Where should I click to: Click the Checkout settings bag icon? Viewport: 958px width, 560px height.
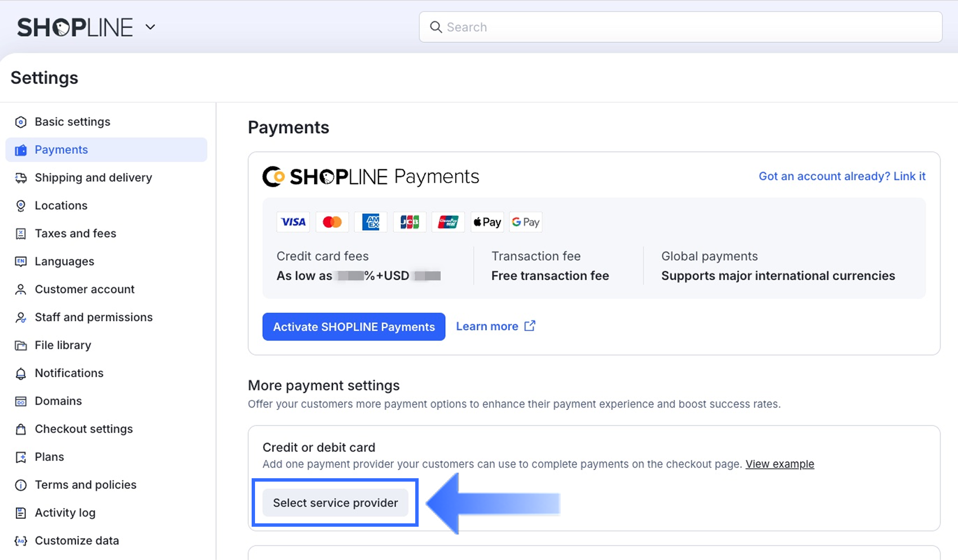coord(21,429)
